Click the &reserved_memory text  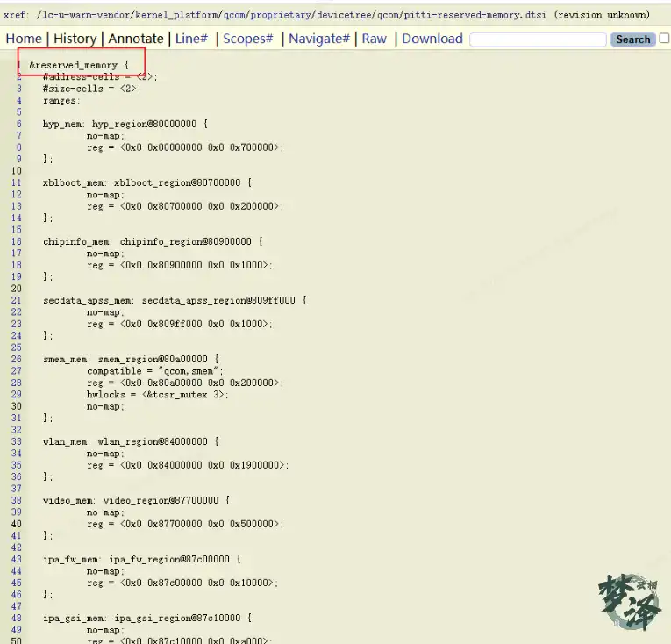pos(73,65)
